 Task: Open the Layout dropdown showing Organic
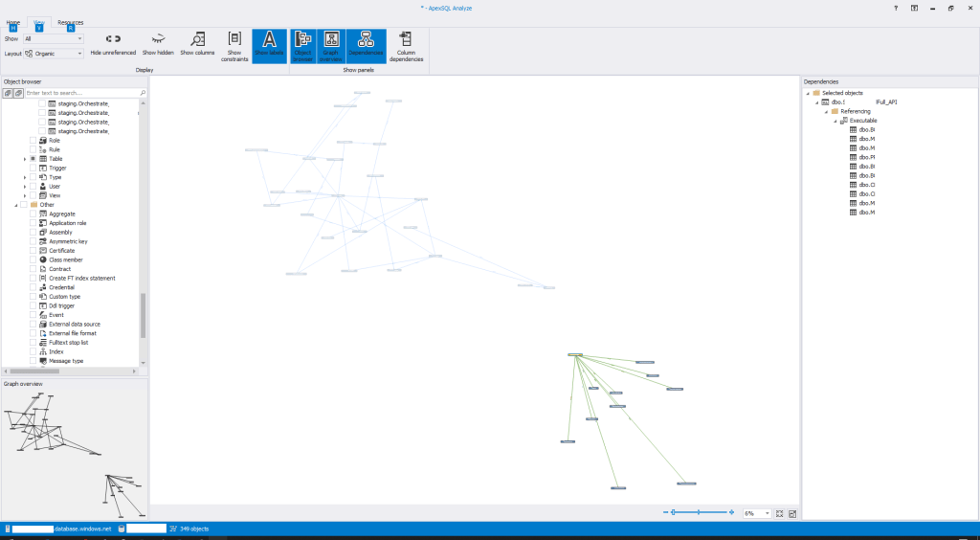pyautogui.click(x=56, y=54)
